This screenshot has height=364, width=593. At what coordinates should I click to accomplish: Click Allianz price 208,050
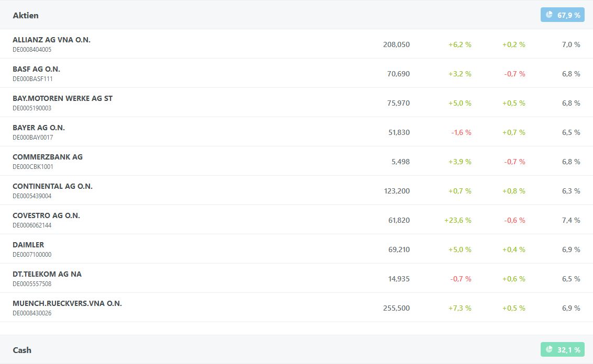pyautogui.click(x=396, y=44)
